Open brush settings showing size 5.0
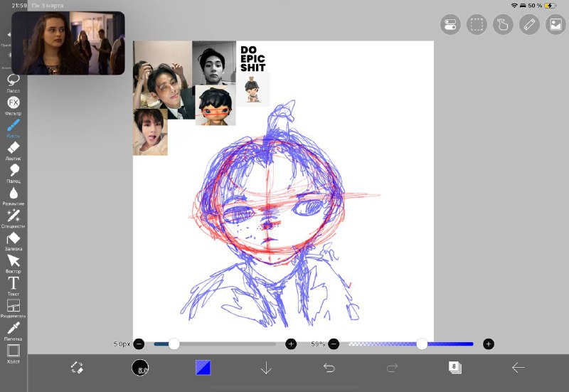 140,368
